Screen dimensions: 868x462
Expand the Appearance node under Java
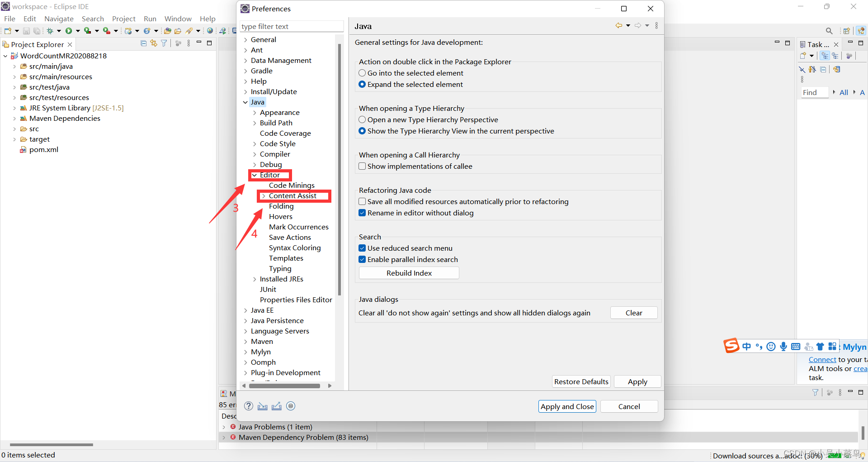255,112
